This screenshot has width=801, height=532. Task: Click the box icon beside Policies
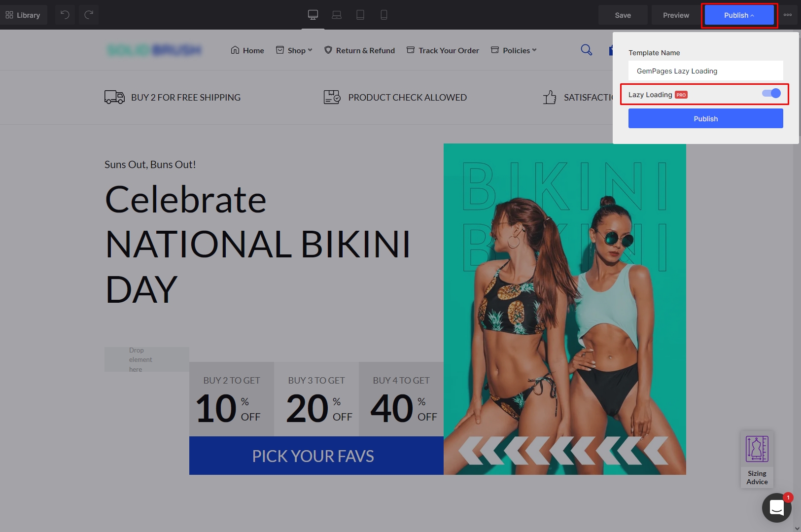click(x=495, y=50)
